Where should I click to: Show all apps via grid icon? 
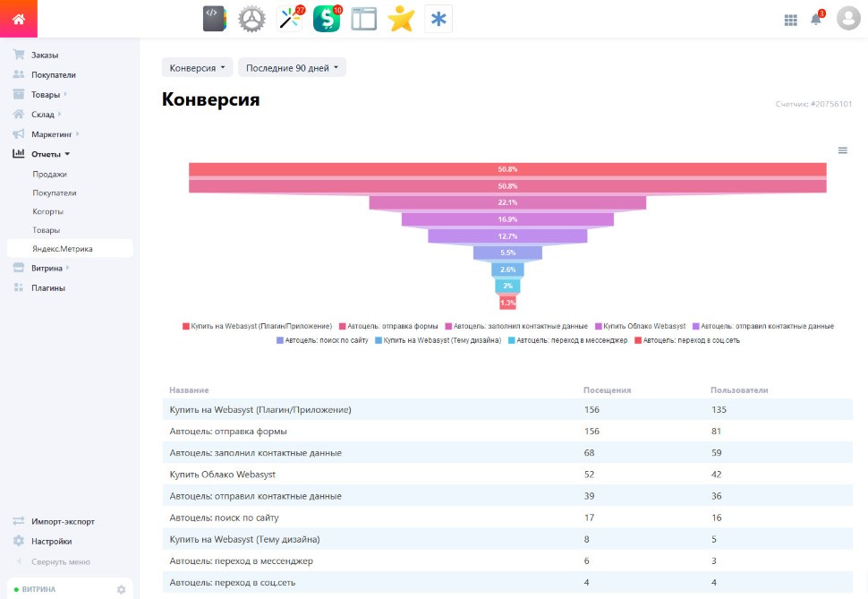pyautogui.click(x=790, y=20)
